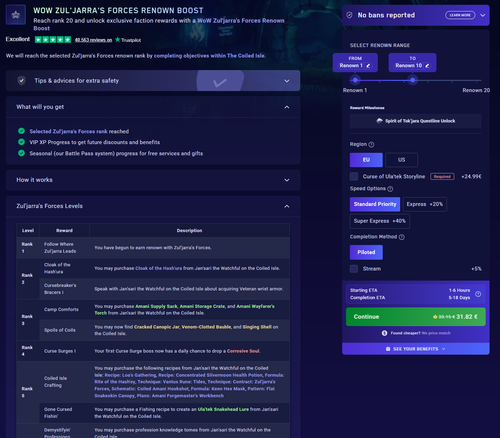Open the WoW Zul'jarra's Forces Renown Boost link
This screenshot has height=438, width=500.
coord(159,24)
